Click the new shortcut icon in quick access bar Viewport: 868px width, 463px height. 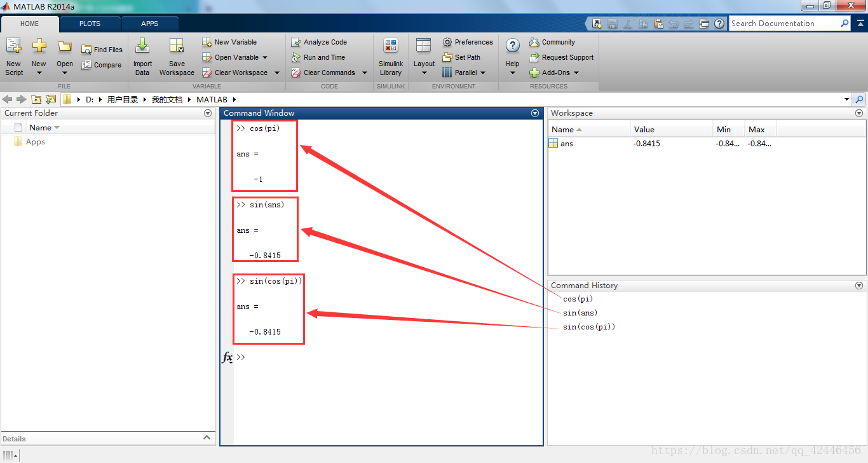point(597,24)
